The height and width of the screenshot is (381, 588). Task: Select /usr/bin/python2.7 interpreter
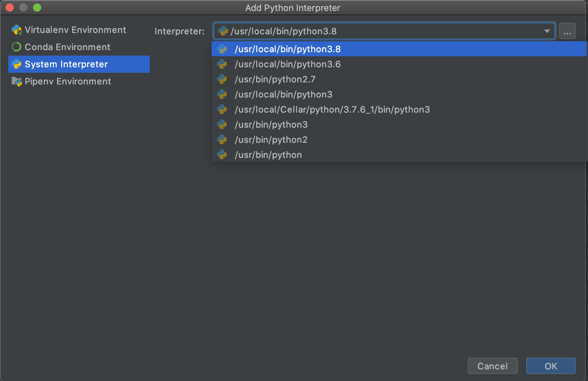click(275, 79)
